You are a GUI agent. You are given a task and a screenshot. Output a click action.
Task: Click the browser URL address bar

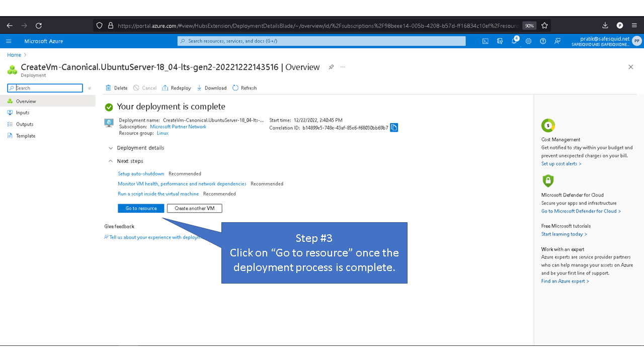tap(317, 26)
